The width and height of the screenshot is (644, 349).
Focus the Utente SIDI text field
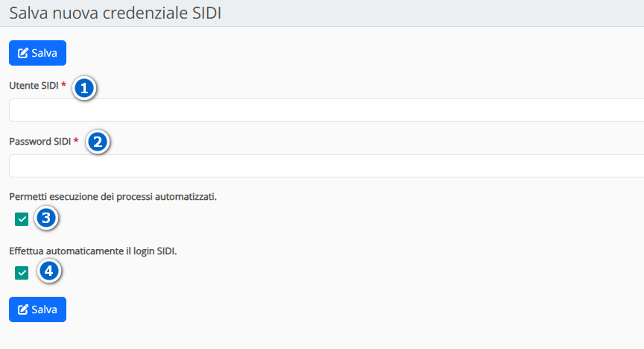326,110
